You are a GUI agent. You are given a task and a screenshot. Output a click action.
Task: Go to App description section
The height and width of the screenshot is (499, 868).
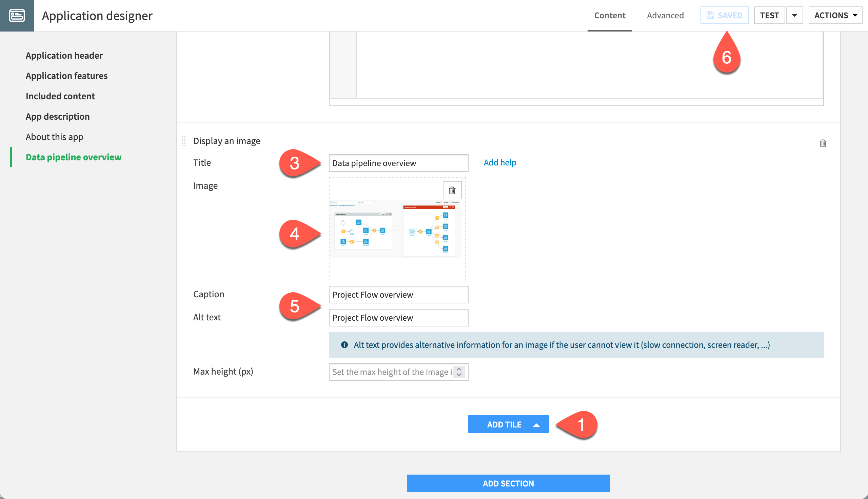(58, 117)
